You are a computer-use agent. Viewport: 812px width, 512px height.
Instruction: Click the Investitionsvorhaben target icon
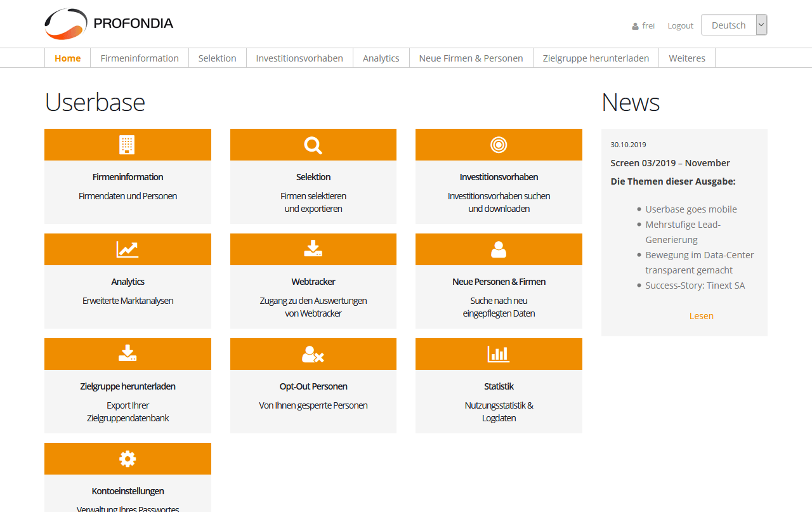point(499,145)
